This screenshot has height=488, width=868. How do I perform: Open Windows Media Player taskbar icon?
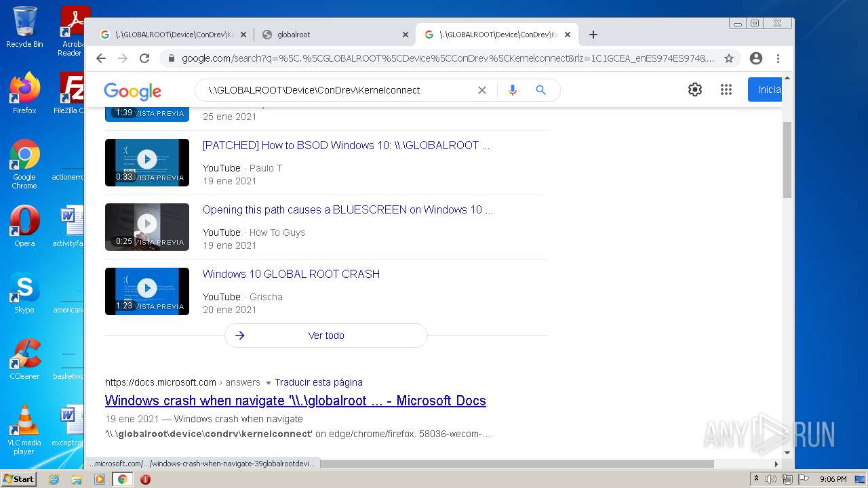pos(100,479)
